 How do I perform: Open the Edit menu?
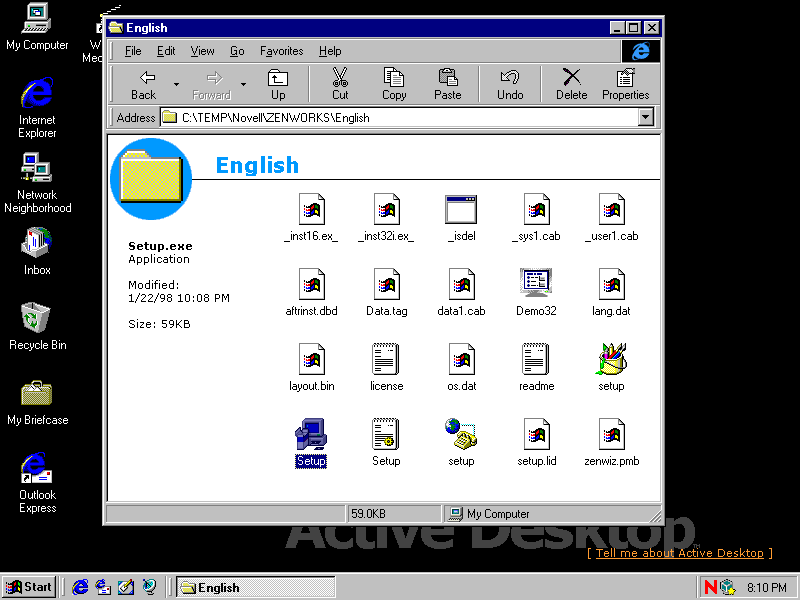pyautogui.click(x=166, y=51)
